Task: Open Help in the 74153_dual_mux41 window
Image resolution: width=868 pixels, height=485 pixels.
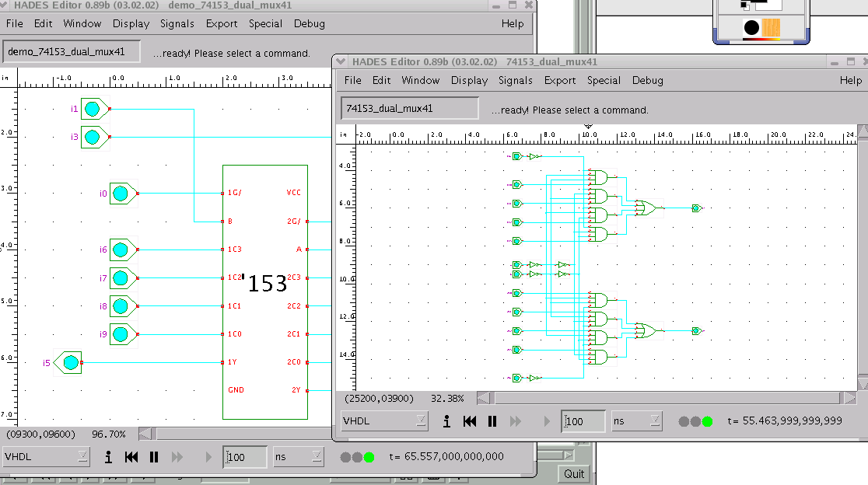Action: click(851, 80)
